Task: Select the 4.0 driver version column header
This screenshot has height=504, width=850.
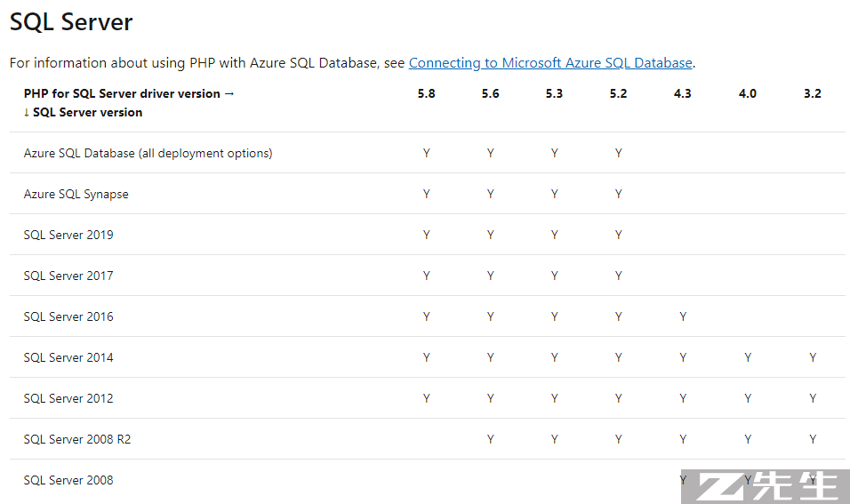Action: [x=748, y=93]
